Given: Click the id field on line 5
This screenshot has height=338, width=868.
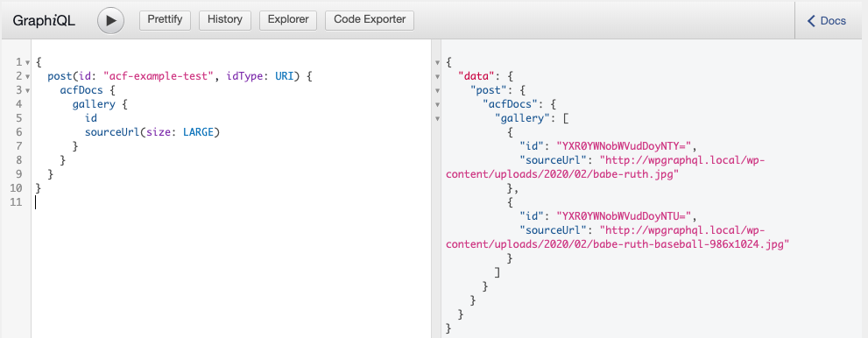Looking at the screenshot, I should (91, 118).
